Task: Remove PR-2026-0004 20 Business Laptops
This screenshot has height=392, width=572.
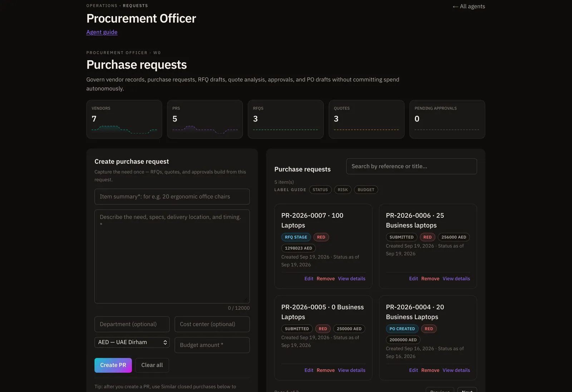Action: point(430,370)
